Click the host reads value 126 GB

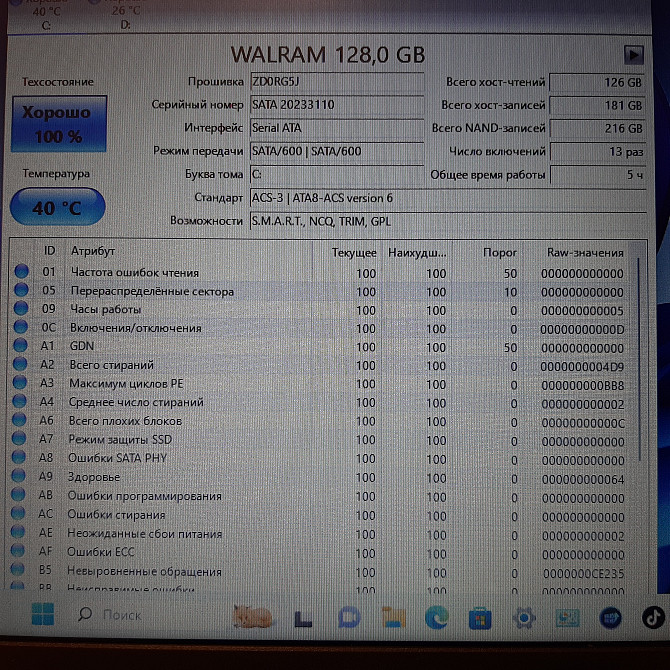pyautogui.click(x=597, y=82)
